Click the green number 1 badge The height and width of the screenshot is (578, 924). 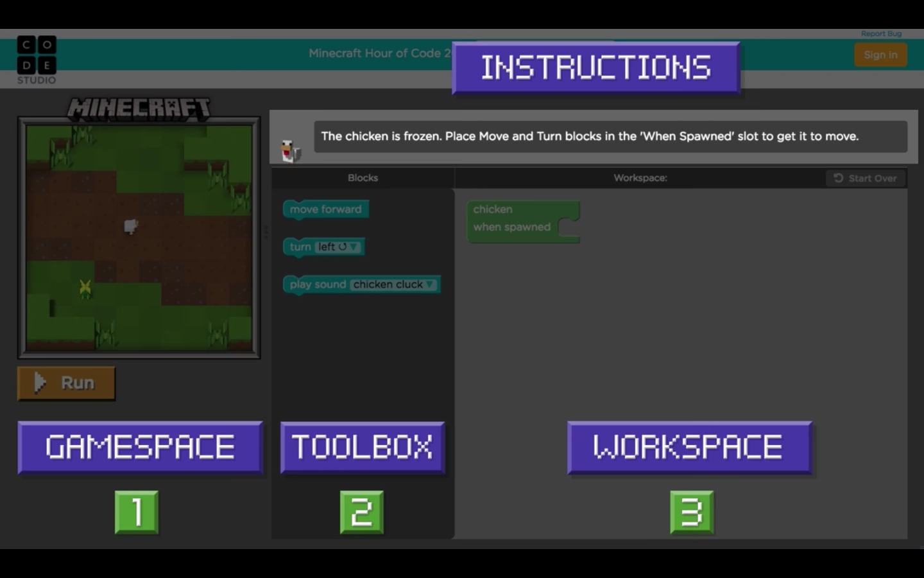(x=137, y=512)
